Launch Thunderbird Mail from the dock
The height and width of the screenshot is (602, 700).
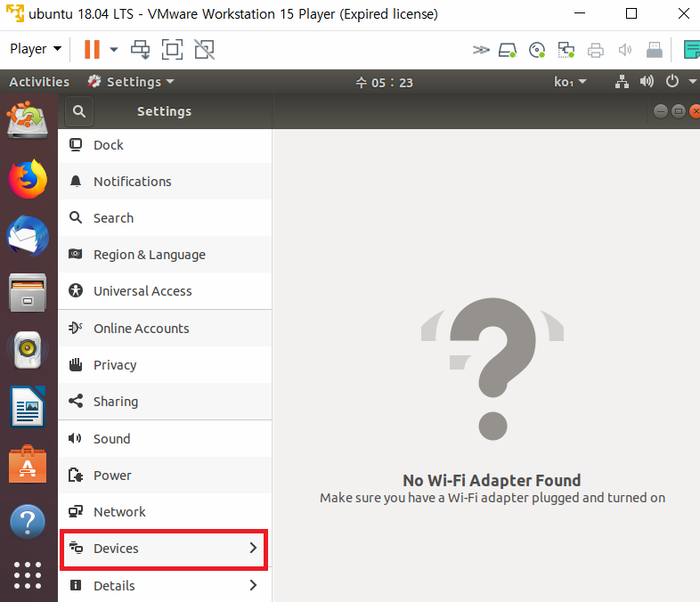(x=28, y=236)
